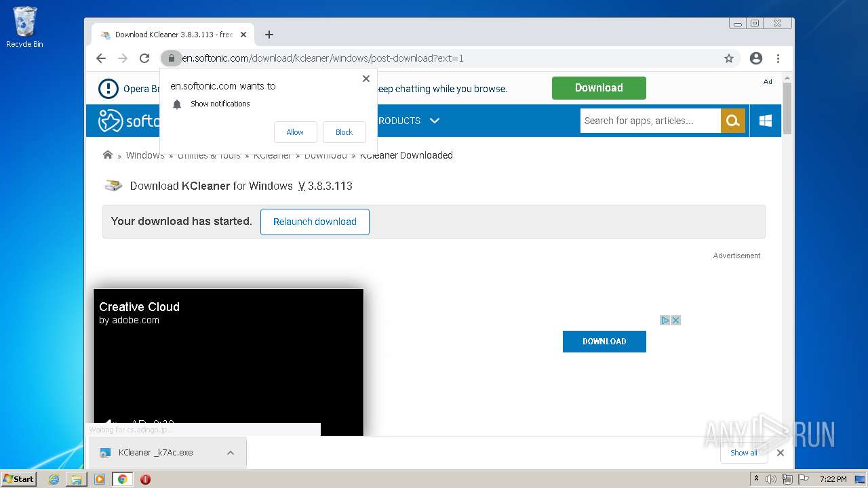Click the network tray icon
This screenshot has width=868, height=488.
click(787, 479)
